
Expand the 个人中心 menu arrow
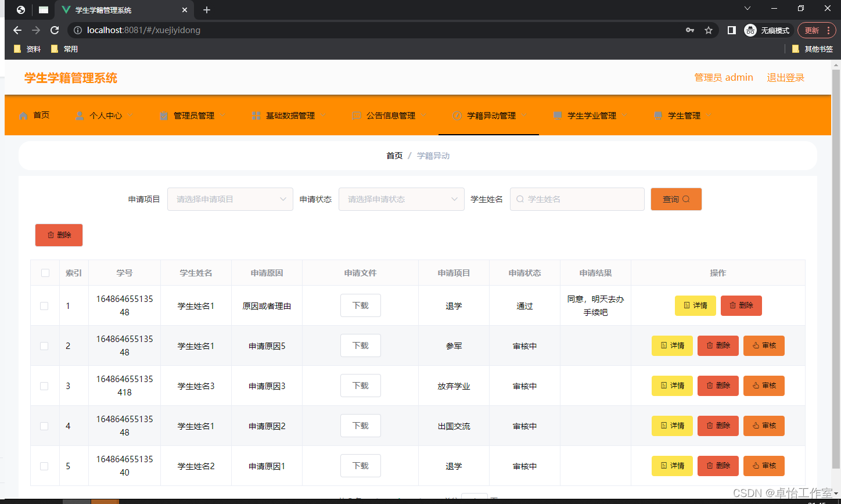131,115
